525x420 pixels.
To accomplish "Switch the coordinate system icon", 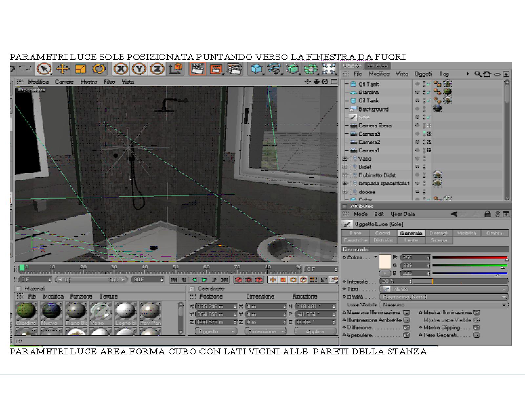I will pyautogui.click(x=176, y=69).
